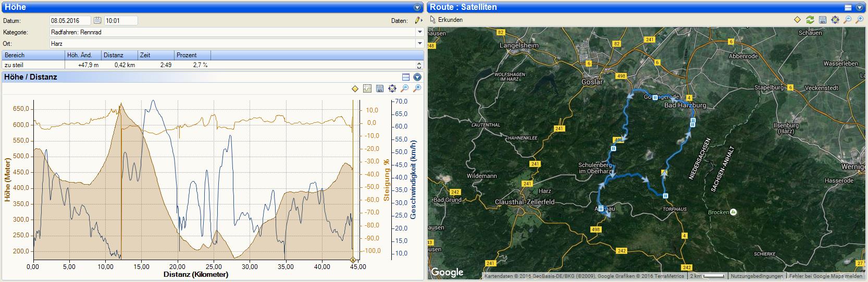Open the Kategorie dropdown list
This screenshot has width=868, height=282.
[419, 32]
